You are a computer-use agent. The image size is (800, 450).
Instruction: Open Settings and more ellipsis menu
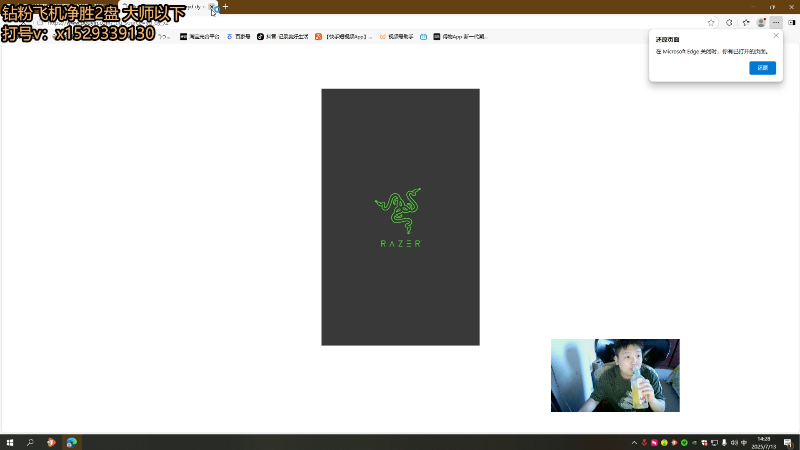click(776, 22)
